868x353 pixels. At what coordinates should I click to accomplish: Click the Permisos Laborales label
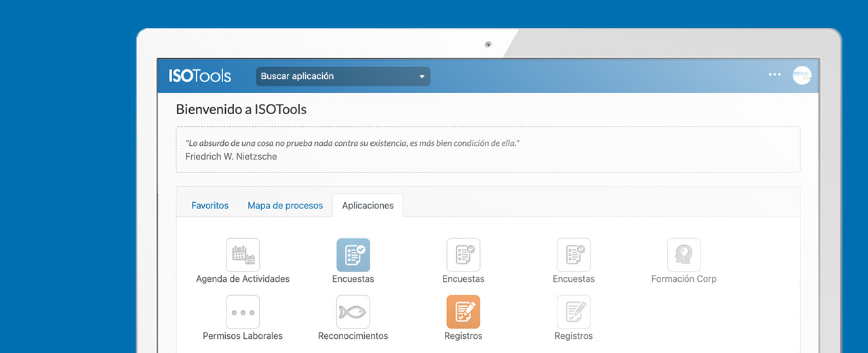[243, 336]
